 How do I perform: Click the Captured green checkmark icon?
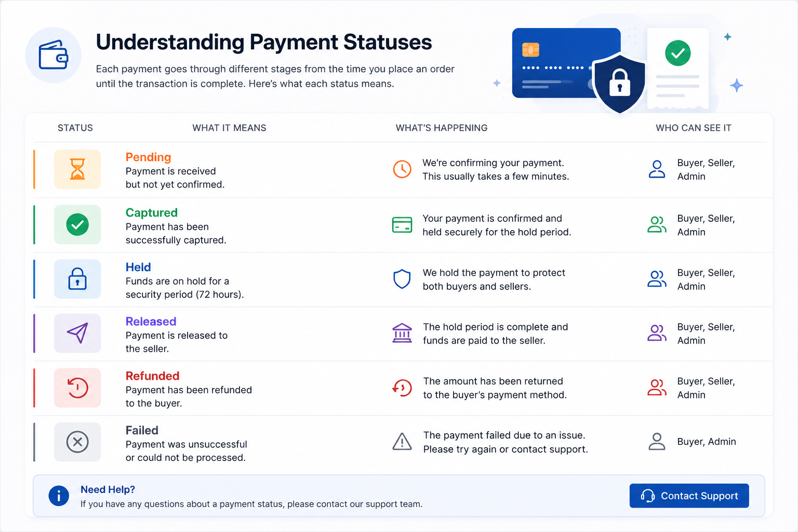point(77,224)
